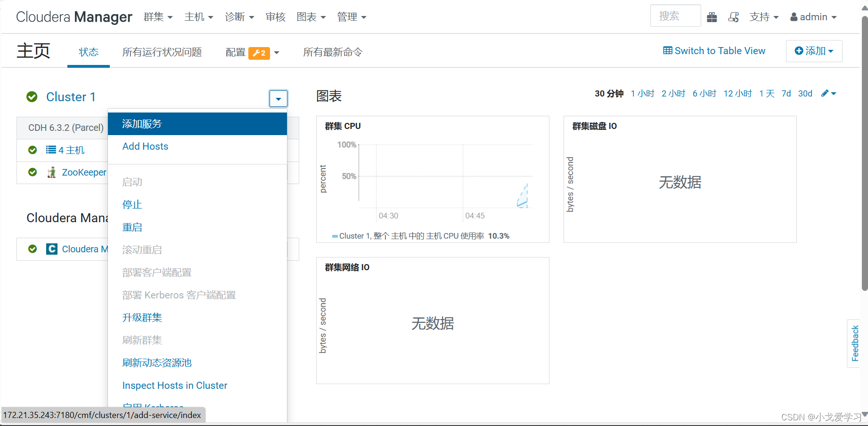The width and height of the screenshot is (868, 426).
Task: Click the green status icon beside ZooKeeper
Action: (33, 172)
